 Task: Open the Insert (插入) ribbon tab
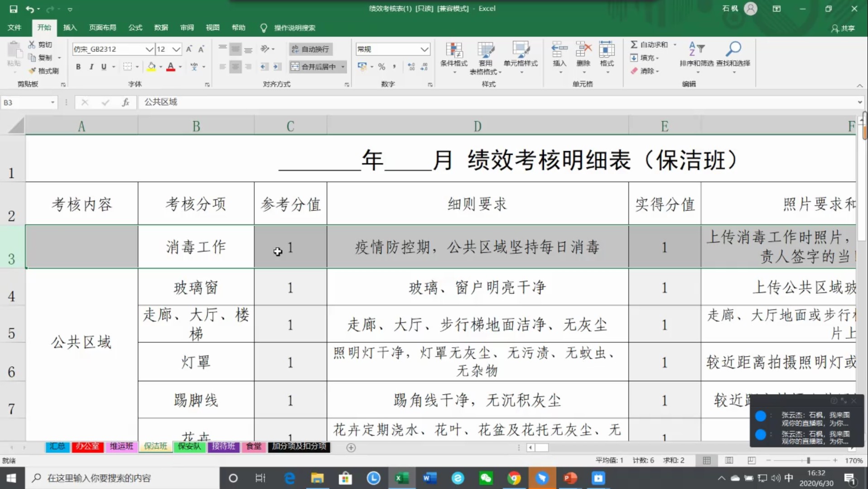tap(70, 28)
